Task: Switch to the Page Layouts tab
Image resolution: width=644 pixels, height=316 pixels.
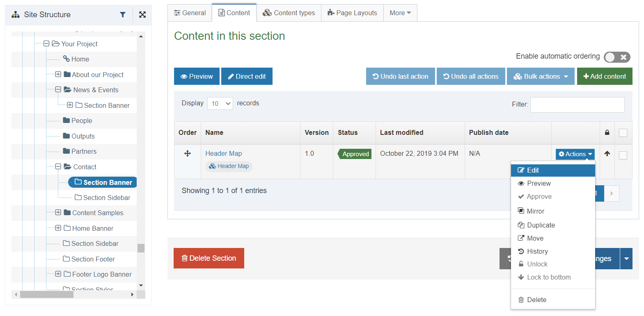Action: [x=352, y=13]
